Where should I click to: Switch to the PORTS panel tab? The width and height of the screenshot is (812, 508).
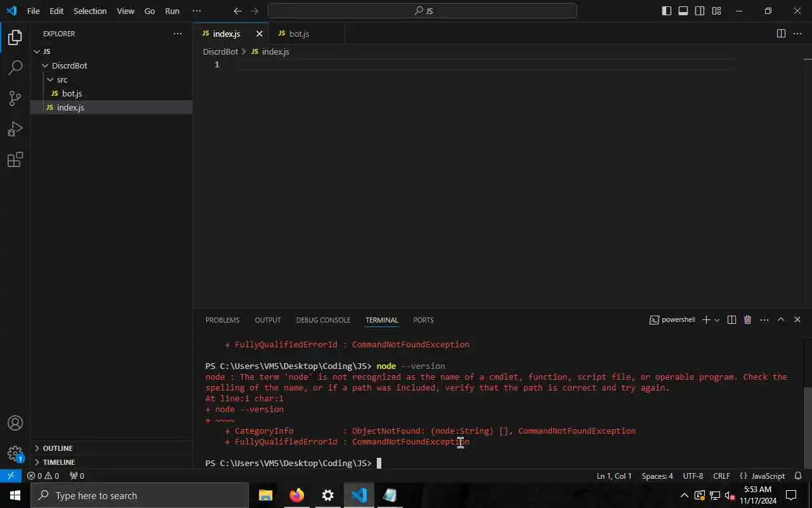point(423,320)
